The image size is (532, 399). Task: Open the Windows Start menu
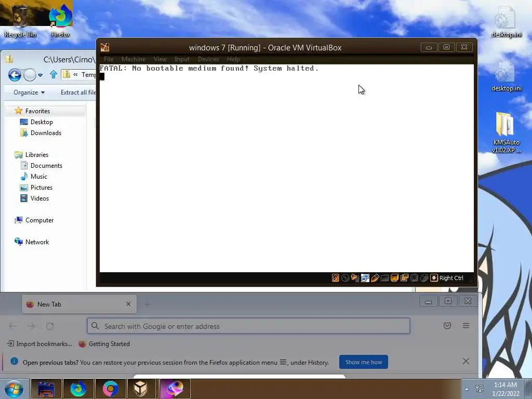click(14, 389)
